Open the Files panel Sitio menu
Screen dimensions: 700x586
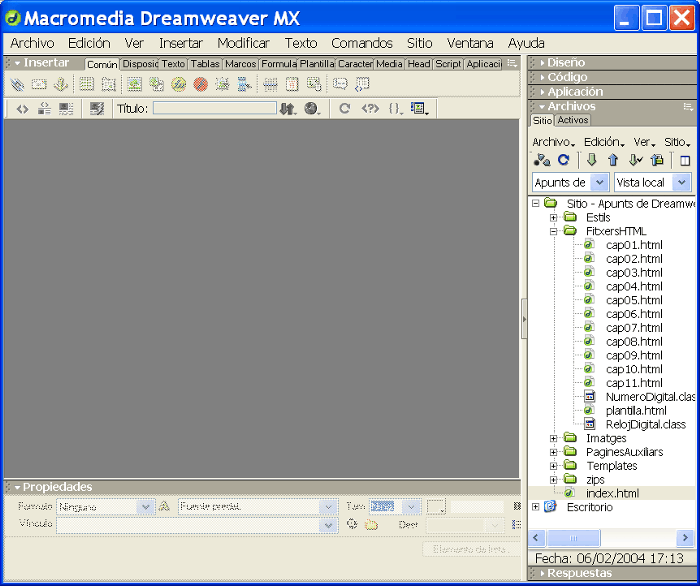(677, 142)
